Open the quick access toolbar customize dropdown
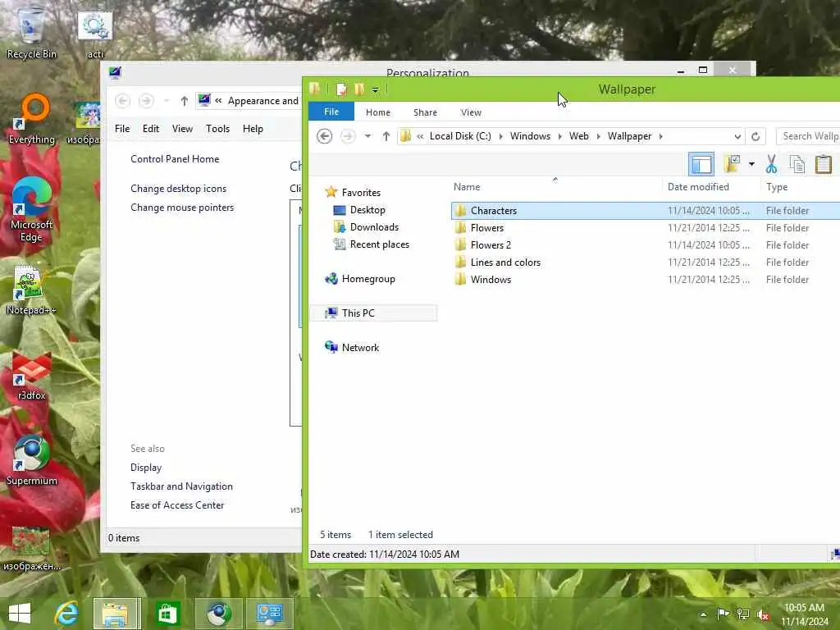This screenshot has width=840, height=630. click(375, 90)
